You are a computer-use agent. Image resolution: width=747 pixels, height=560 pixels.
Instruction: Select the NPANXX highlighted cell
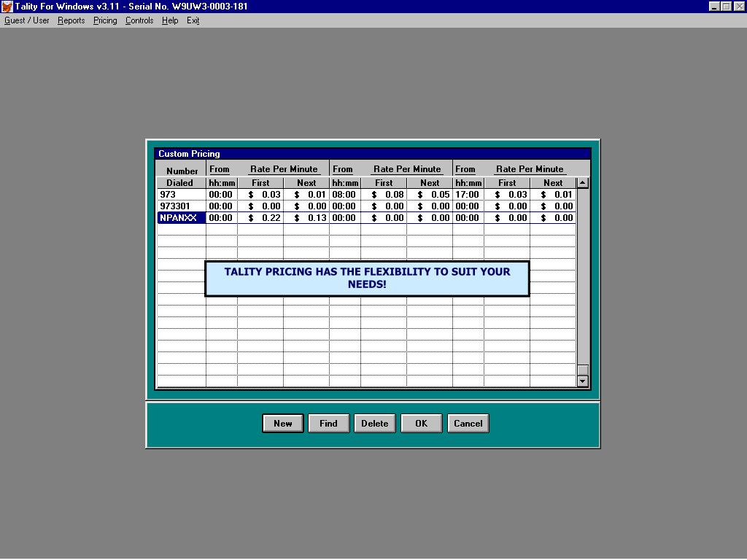tap(182, 217)
